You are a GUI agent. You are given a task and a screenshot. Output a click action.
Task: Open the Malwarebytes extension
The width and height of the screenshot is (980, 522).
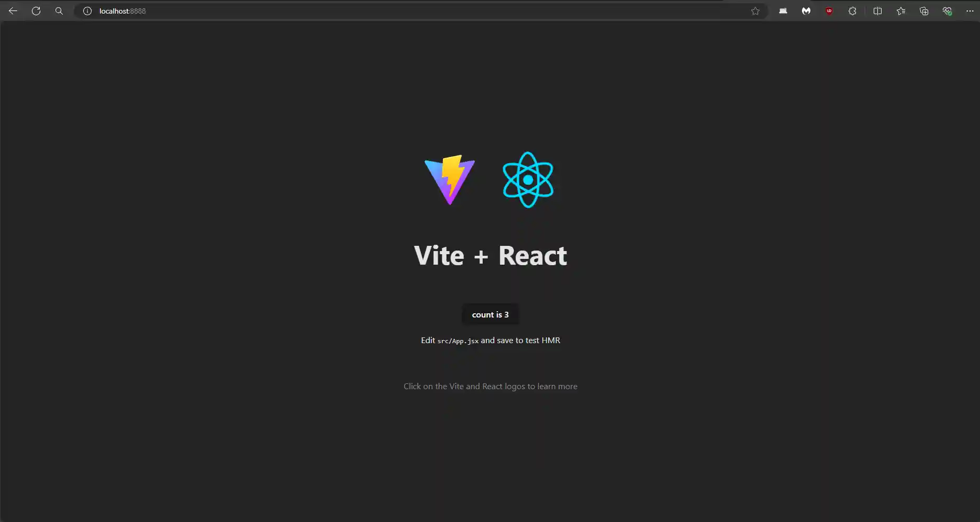click(x=806, y=11)
